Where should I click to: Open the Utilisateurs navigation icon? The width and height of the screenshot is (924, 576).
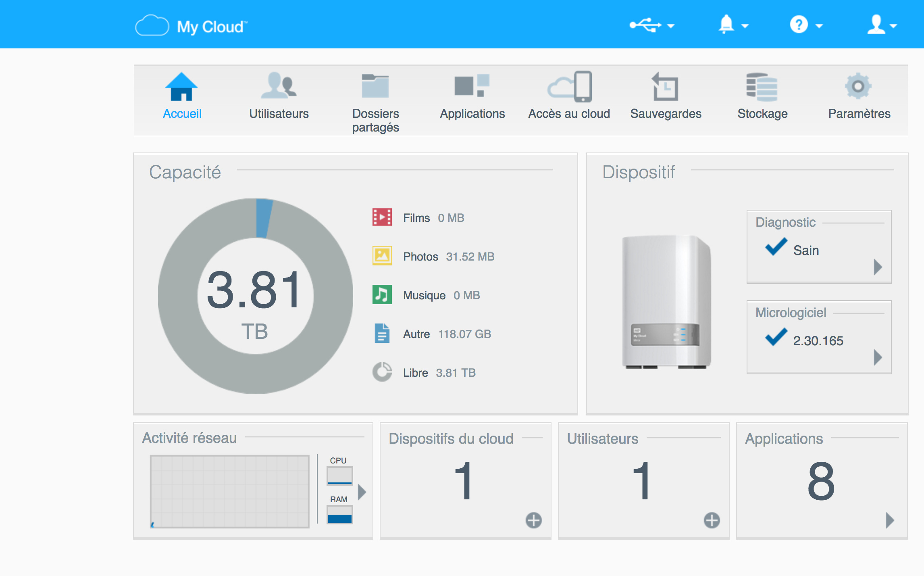pos(279,86)
